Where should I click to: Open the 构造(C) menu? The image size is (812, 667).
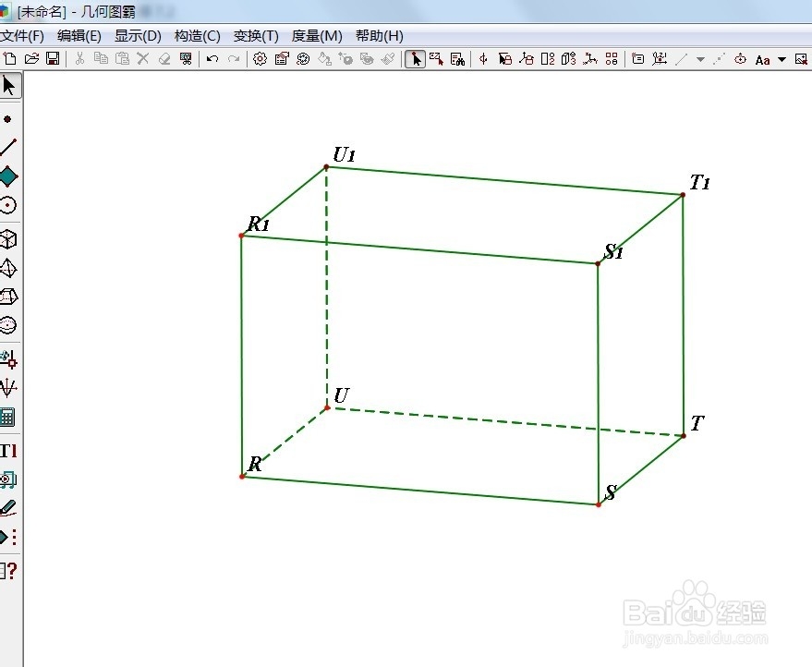pos(198,36)
